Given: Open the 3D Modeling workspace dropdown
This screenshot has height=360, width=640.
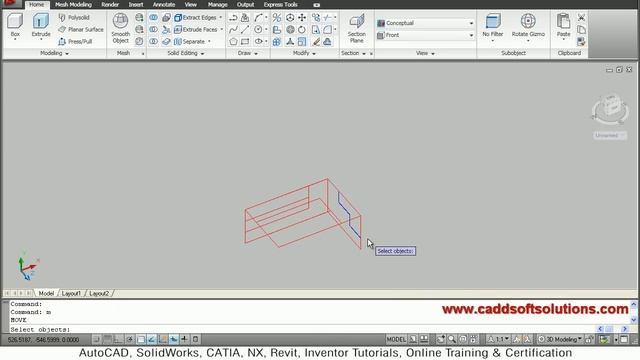Looking at the screenshot, I should point(560,339).
